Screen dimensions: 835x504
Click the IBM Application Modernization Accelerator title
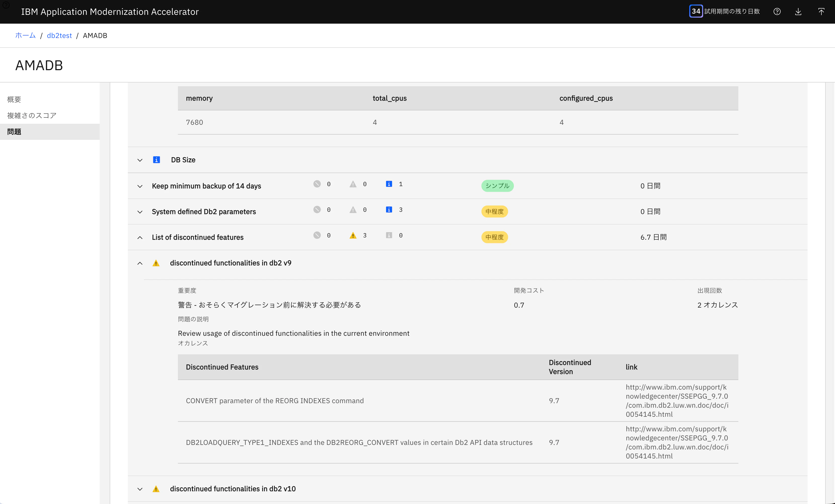(x=110, y=12)
